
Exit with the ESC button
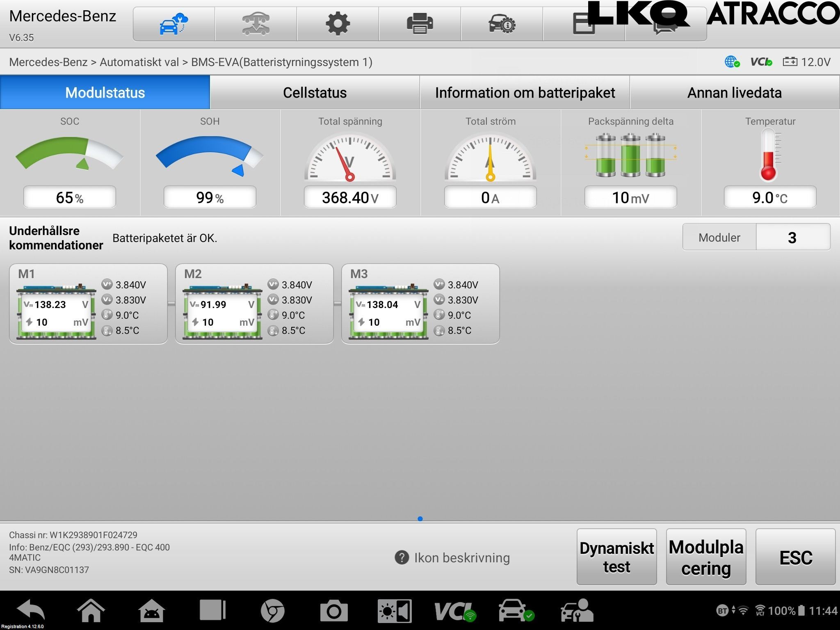795,557
